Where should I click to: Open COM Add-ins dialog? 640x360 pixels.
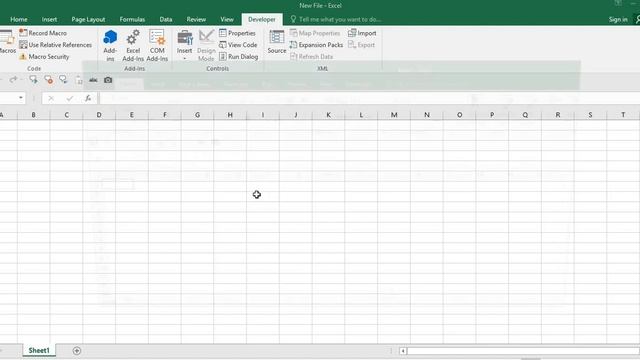(x=157, y=45)
